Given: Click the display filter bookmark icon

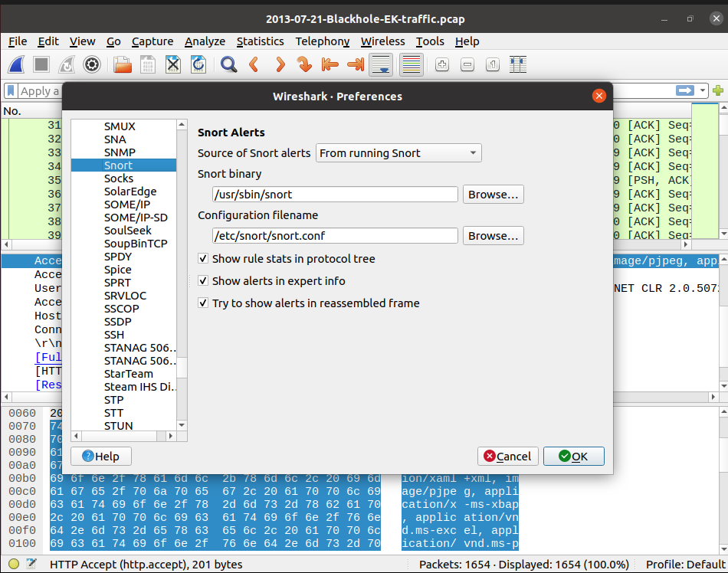Looking at the screenshot, I should 11,90.
